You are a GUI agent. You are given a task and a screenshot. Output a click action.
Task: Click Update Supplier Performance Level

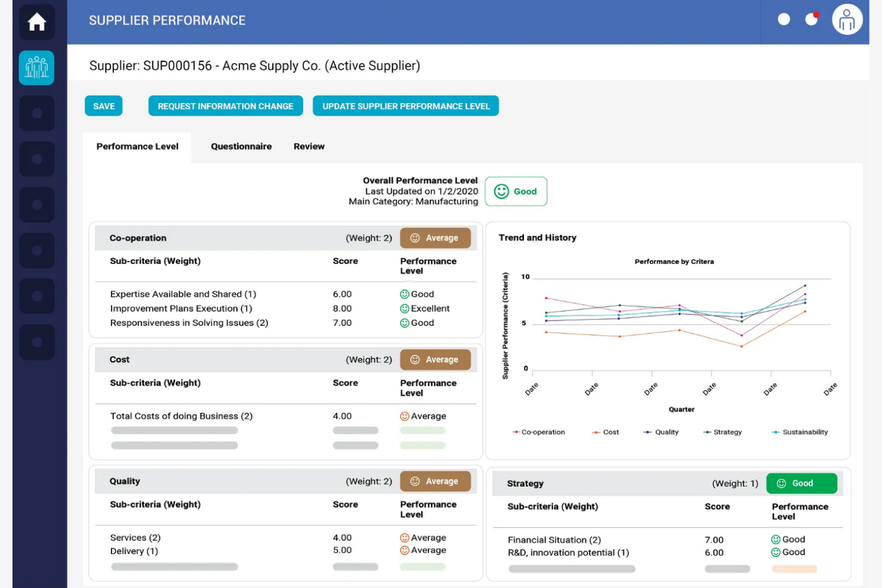[x=405, y=105]
